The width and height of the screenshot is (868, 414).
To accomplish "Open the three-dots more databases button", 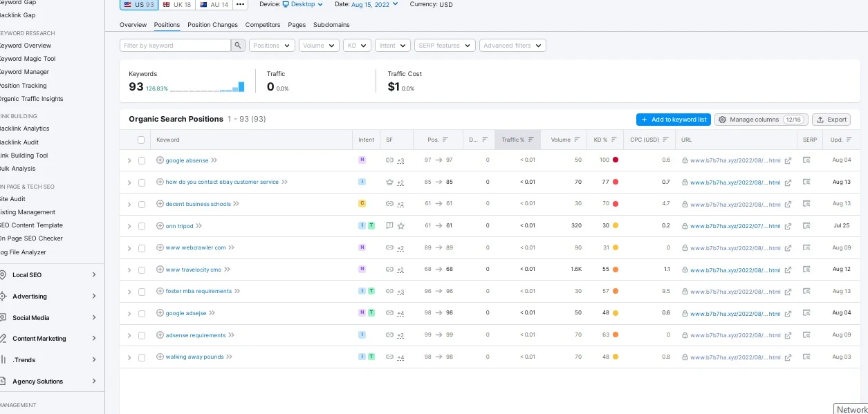I will point(240,4).
